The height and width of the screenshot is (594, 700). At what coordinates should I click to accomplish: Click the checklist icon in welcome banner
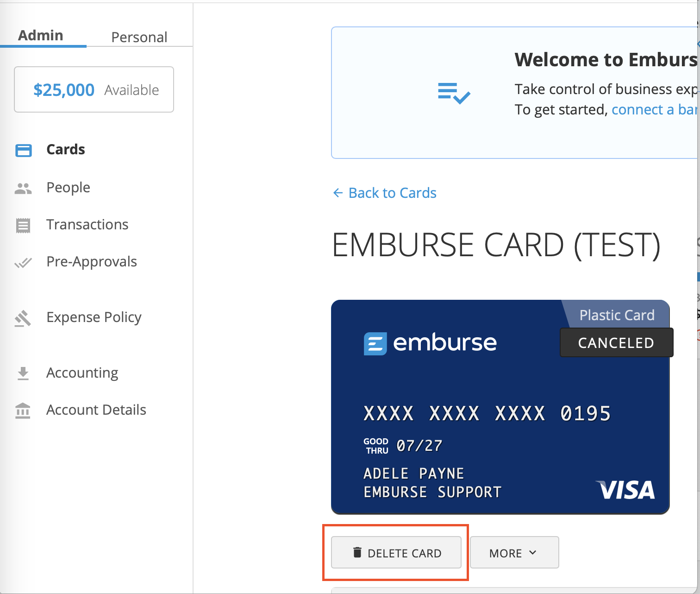454,93
